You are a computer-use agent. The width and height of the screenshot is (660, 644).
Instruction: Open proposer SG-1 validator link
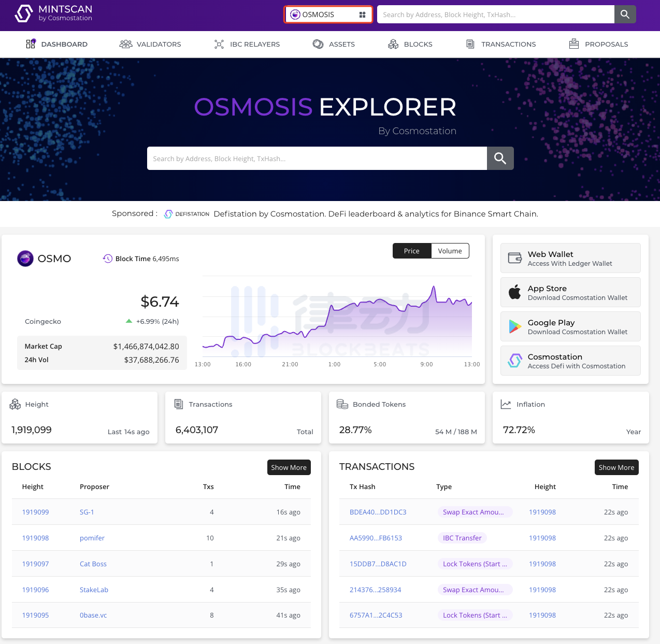87,512
